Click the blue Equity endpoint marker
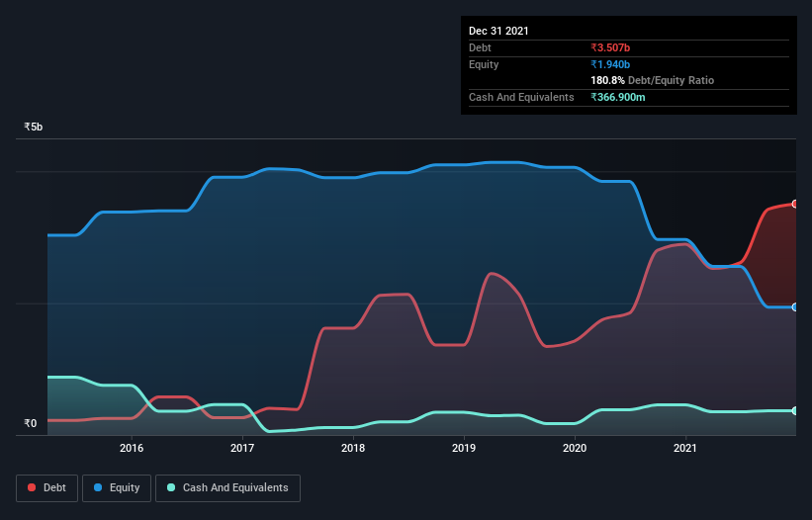The height and width of the screenshot is (520, 812). [795, 306]
